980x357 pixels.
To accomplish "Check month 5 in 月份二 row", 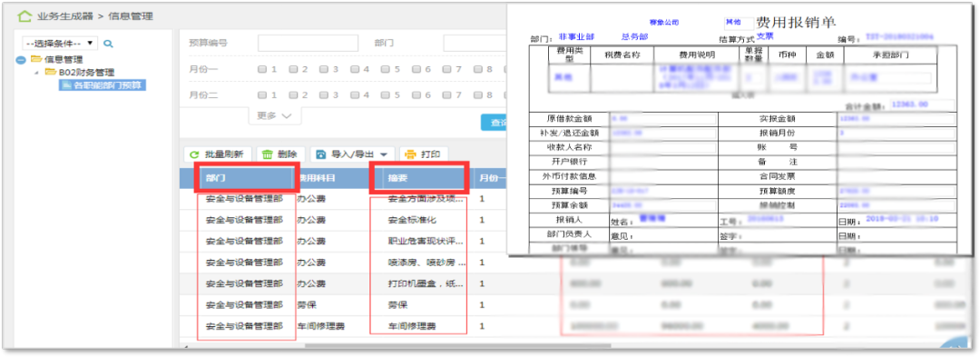I will 385,95.
